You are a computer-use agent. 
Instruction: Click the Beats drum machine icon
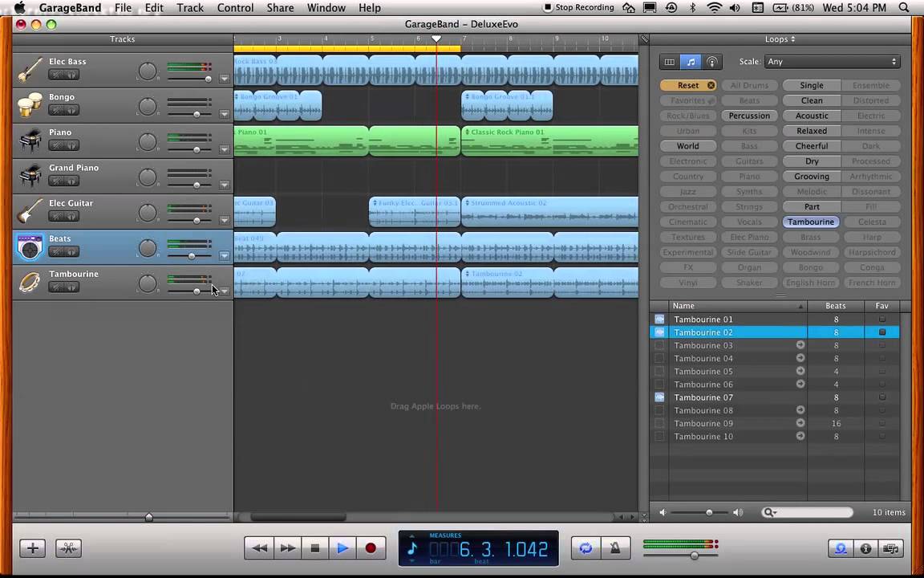point(30,247)
